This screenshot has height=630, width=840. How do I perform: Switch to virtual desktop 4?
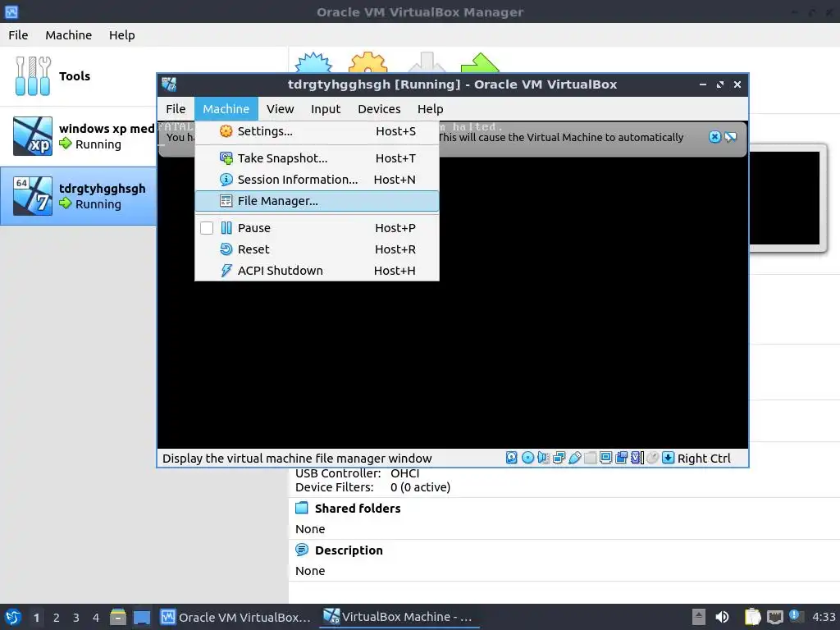pyautogui.click(x=96, y=618)
